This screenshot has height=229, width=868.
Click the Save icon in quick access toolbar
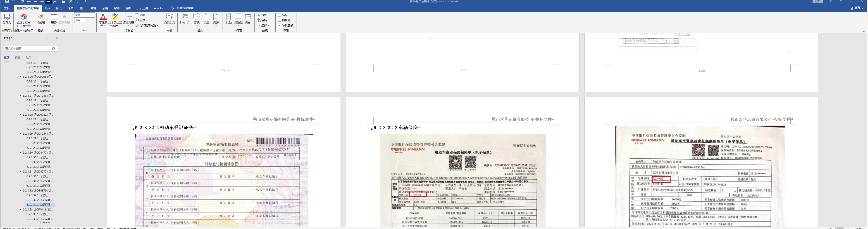coord(7,1)
